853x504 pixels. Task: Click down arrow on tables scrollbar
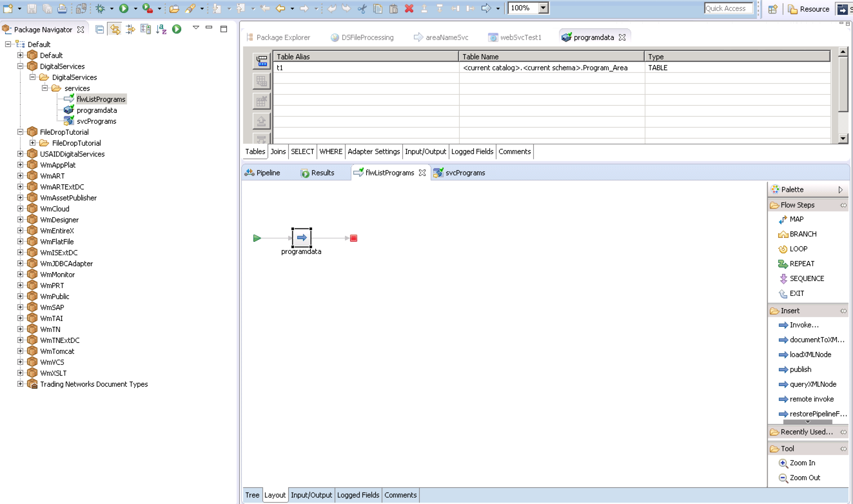(x=843, y=138)
